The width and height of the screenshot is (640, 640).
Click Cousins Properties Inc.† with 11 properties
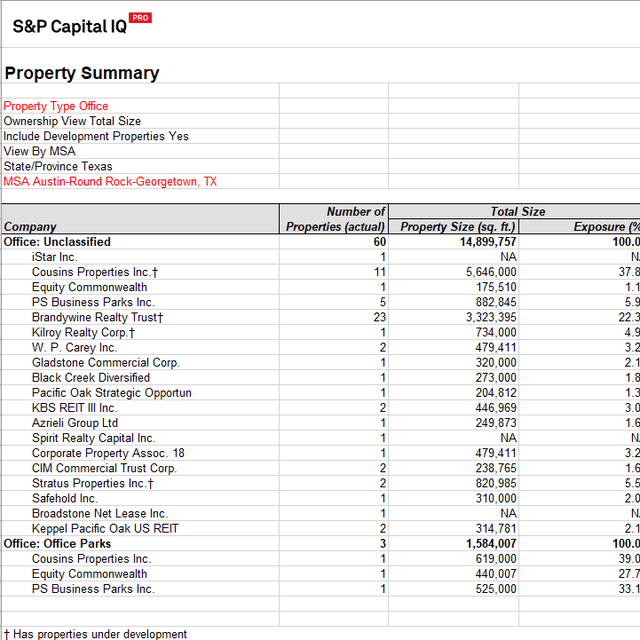(141, 272)
